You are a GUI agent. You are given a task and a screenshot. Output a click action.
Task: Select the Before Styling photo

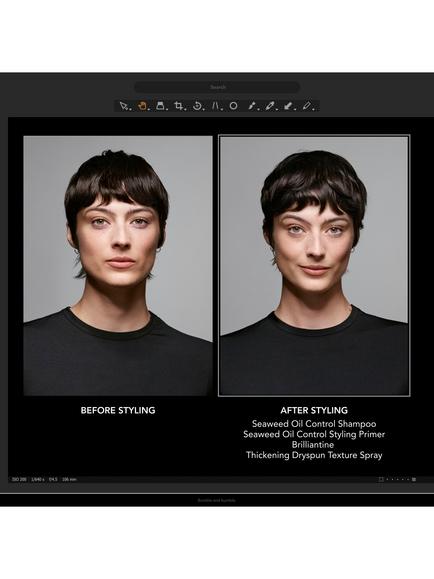point(118,265)
